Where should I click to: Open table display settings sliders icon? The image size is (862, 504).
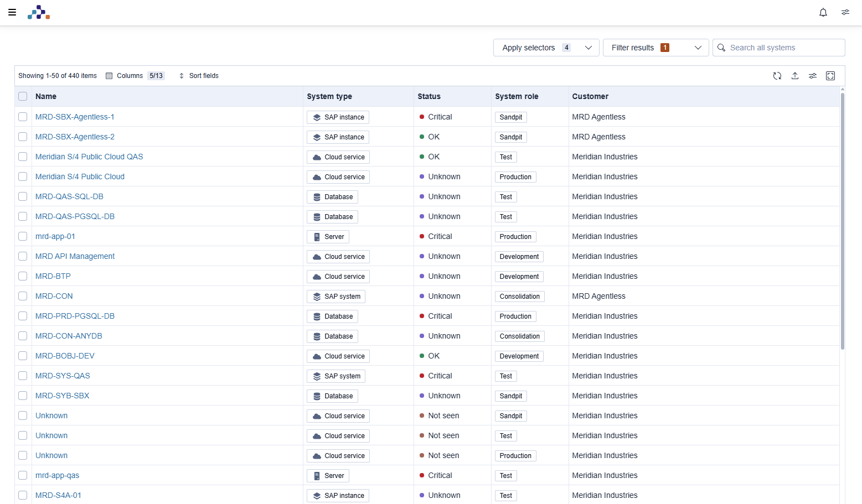pyautogui.click(x=813, y=76)
